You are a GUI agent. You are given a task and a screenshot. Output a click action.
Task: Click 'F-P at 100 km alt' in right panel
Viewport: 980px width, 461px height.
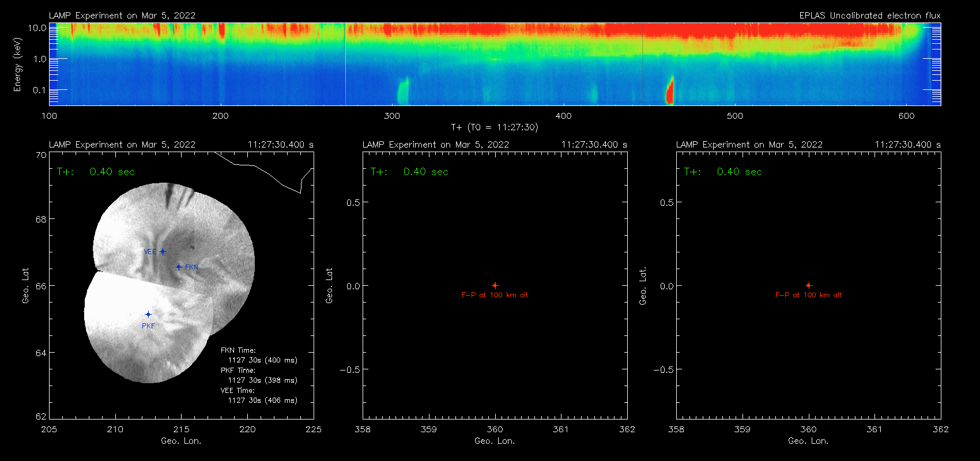(x=808, y=295)
